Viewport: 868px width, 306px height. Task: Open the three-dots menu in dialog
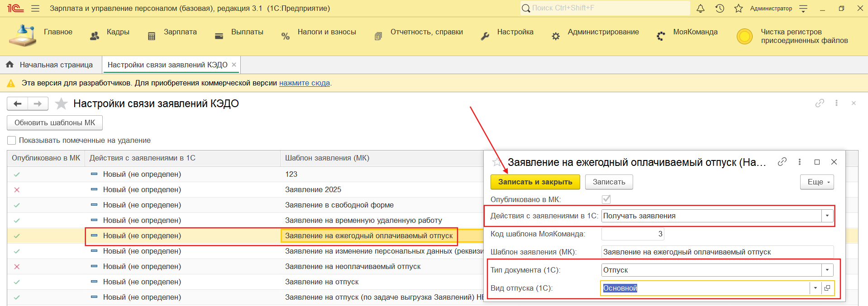pos(800,162)
